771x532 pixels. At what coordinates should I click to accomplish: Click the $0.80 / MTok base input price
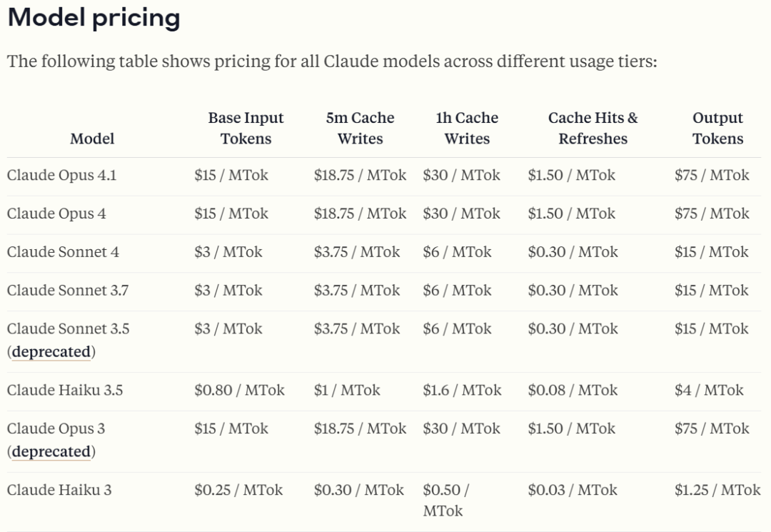(239, 390)
